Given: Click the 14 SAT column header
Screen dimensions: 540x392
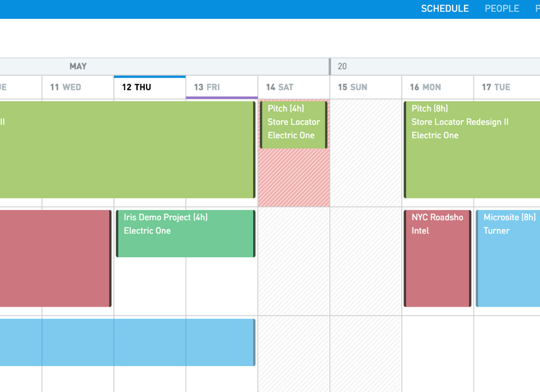Looking at the screenshot, I should [x=294, y=87].
